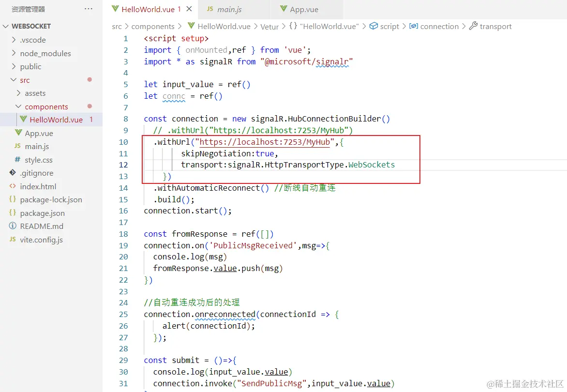Image resolution: width=567 pixels, height=392 pixels.
Task: Select HelloWorld.vue breadcrumb segment
Action: 224,27
